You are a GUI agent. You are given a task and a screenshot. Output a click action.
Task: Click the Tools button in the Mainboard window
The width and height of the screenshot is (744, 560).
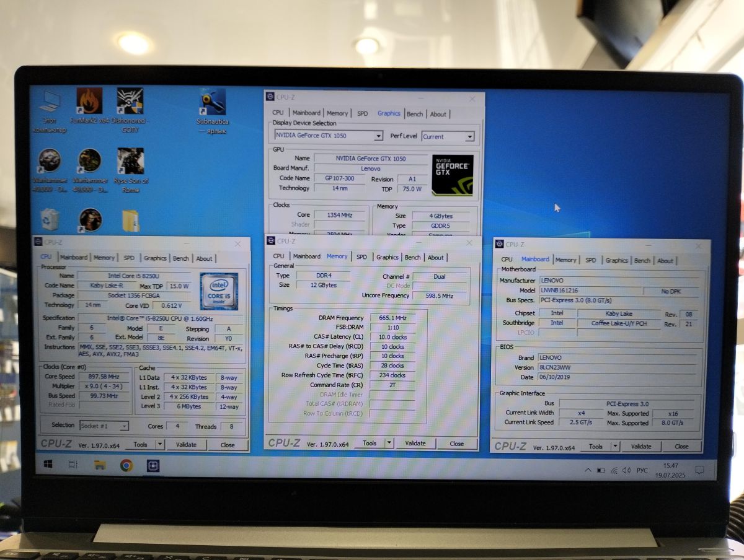pyautogui.click(x=596, y=446)
